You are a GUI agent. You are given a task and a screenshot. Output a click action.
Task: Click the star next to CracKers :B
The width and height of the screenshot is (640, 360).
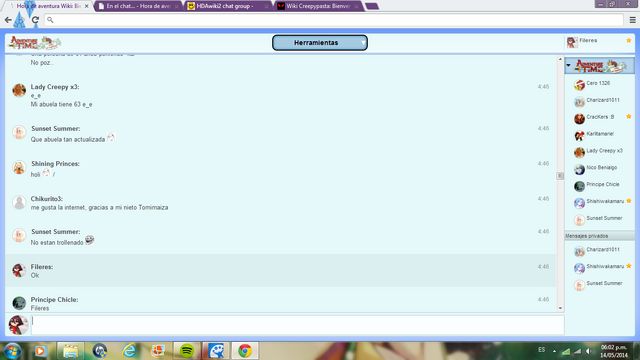point(629,117)
